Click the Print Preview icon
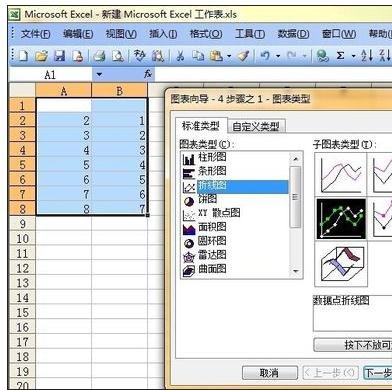 point(118,56)
